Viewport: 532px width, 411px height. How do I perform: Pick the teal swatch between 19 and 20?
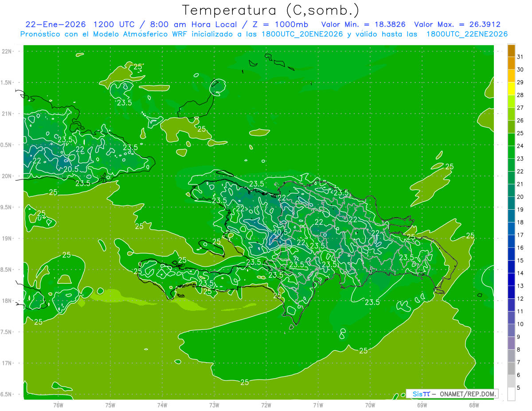511,204
